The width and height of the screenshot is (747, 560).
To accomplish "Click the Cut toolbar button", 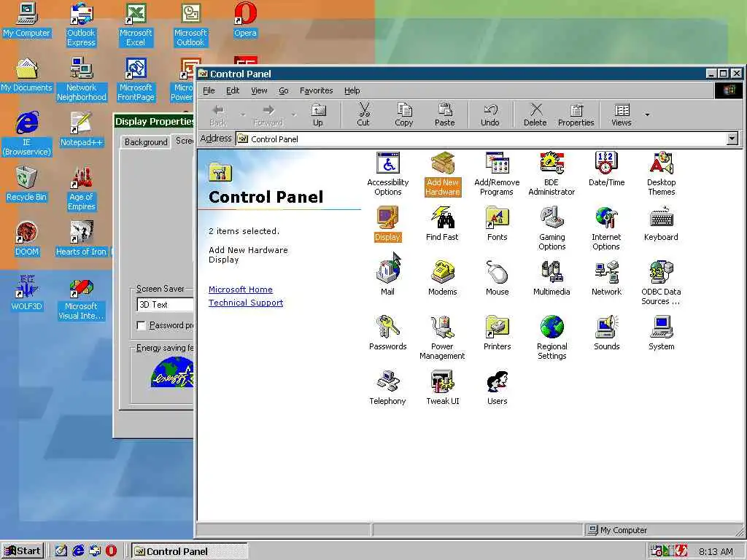I will 363,115.
